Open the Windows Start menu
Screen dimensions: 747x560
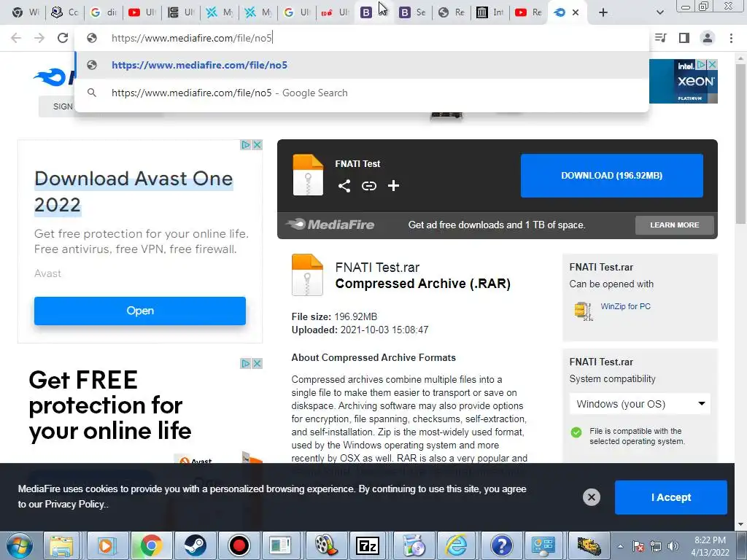tap(20, 545)
